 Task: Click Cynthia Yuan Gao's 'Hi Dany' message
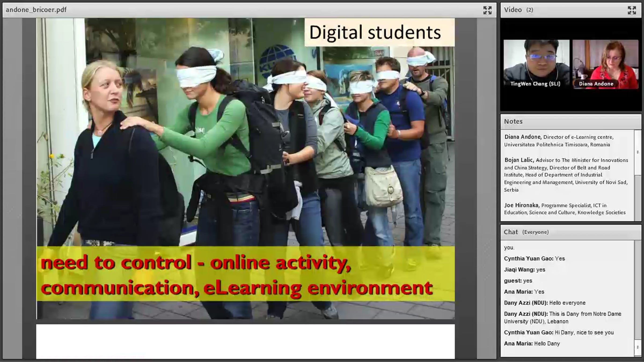click(584, 333)
